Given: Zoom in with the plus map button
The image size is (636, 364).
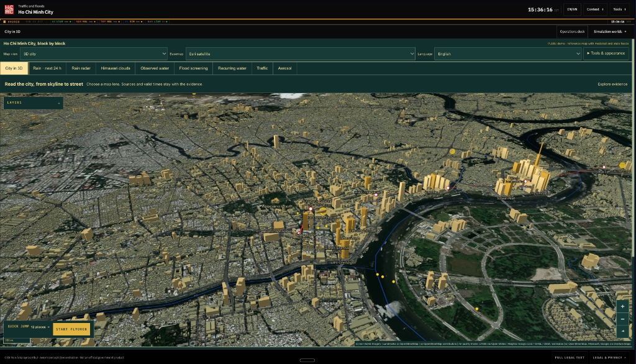Looking at the screenshot, I should (622, 306).
